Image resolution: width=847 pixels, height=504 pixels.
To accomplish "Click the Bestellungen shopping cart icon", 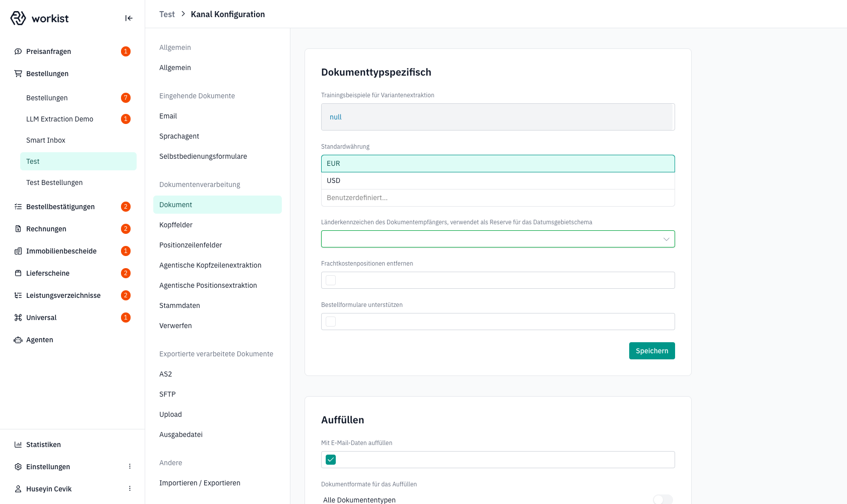I will [18, 74].
